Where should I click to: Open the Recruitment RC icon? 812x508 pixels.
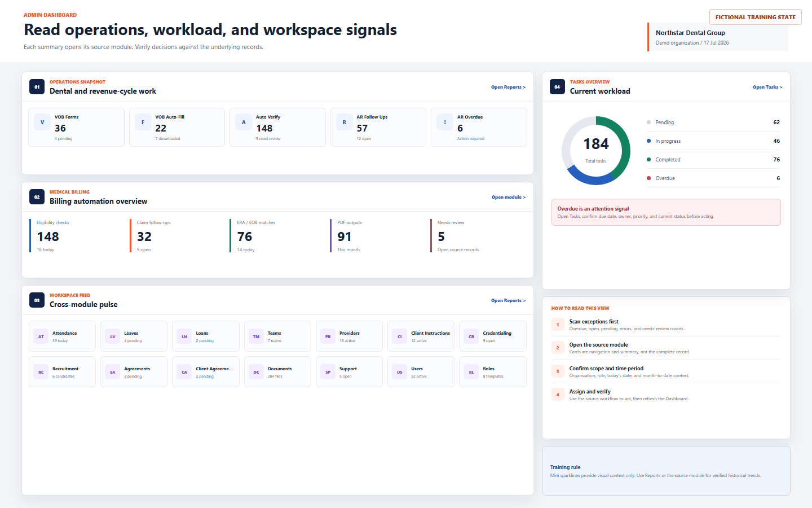(41, 372)
